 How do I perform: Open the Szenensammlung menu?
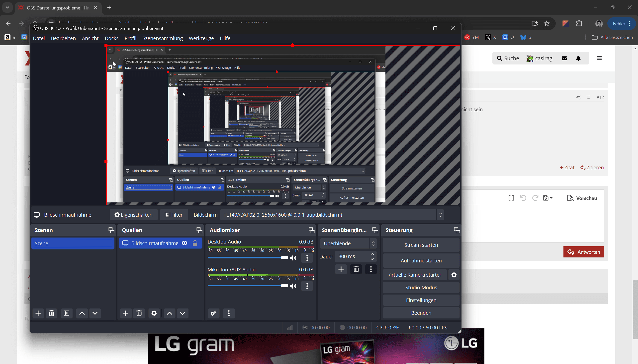163,38
